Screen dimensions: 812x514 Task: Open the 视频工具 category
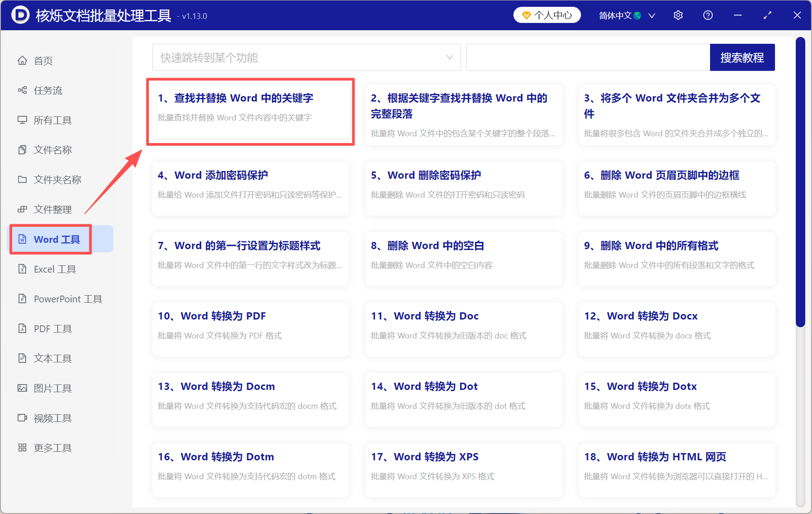coord(52,418)
